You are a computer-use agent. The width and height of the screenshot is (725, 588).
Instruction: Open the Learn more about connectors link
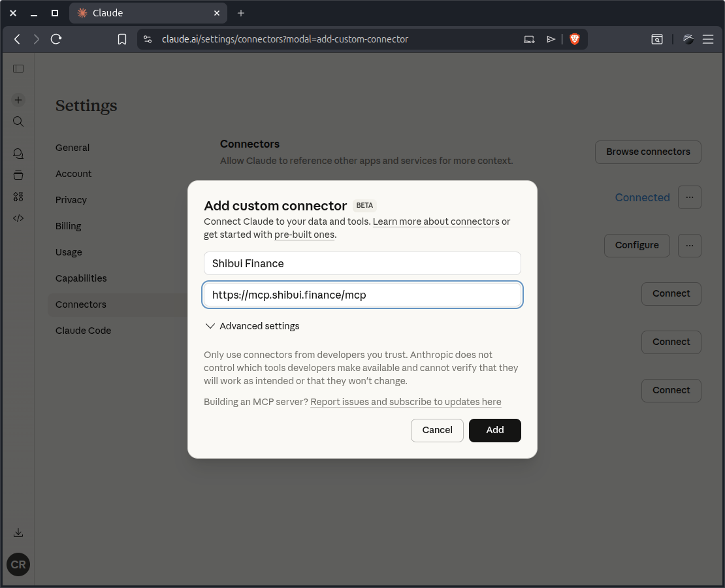click(436, 221)
